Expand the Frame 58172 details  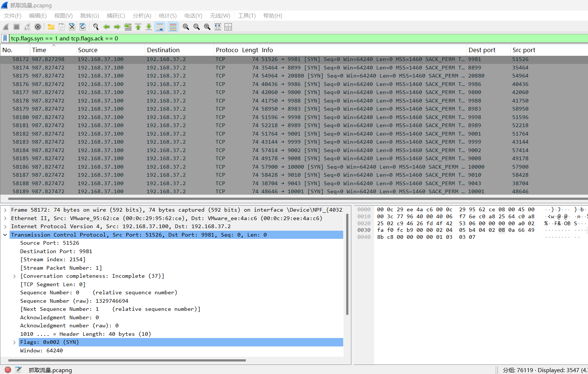(5, 210)
